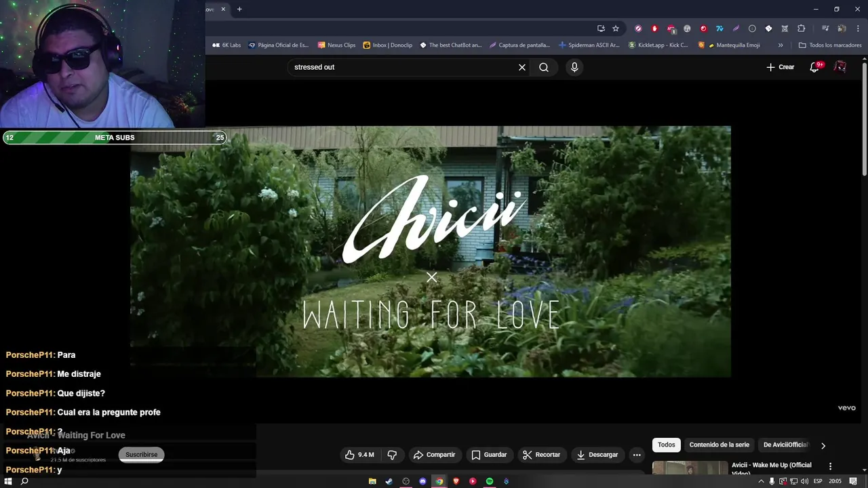Open Todos los marcadores folder
Viewport: 868px width, 488px height.
(830, 45)
